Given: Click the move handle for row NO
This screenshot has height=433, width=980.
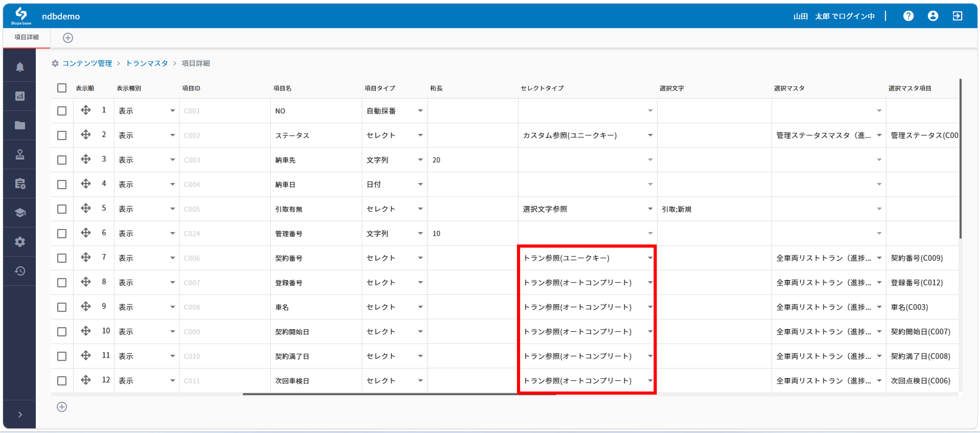Looking at the screenshot, I should coord(86,110).
